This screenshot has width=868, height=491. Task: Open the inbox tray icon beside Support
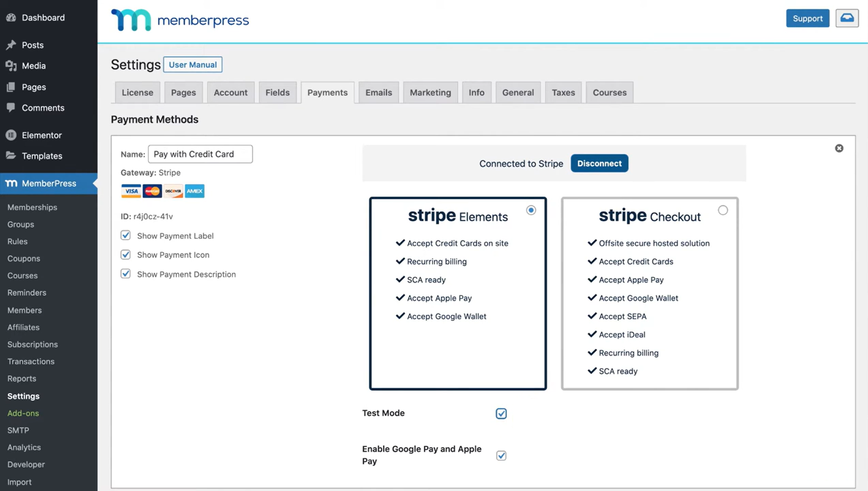coord(847,18)
